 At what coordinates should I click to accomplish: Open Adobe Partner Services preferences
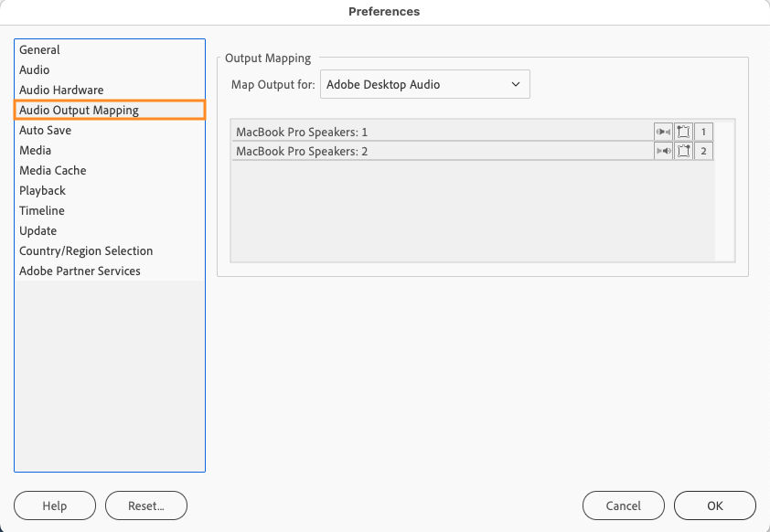(x=80, y=271)
